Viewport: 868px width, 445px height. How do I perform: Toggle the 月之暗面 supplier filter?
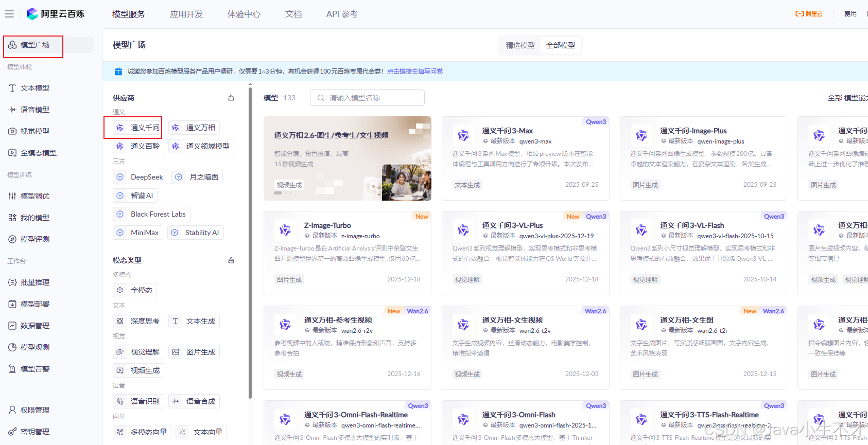pos(197,177)
